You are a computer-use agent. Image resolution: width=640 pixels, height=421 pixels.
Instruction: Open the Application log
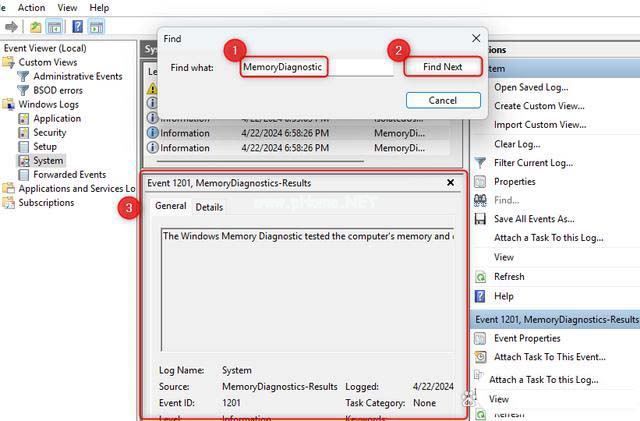(57, 118)
